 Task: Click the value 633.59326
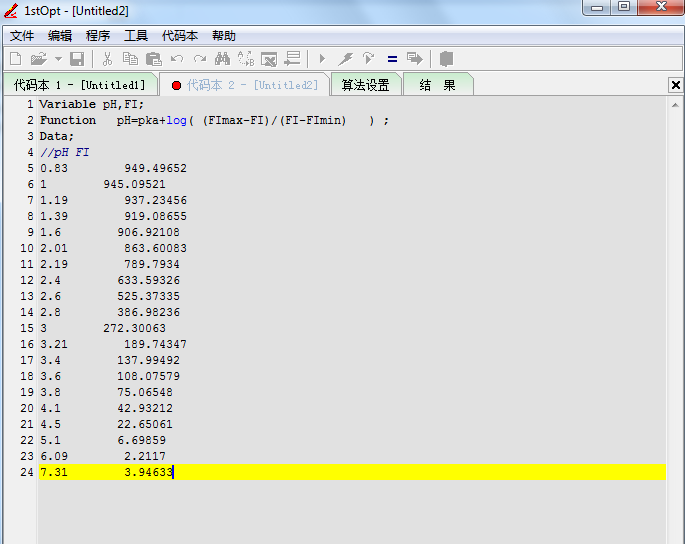(149, 280)
